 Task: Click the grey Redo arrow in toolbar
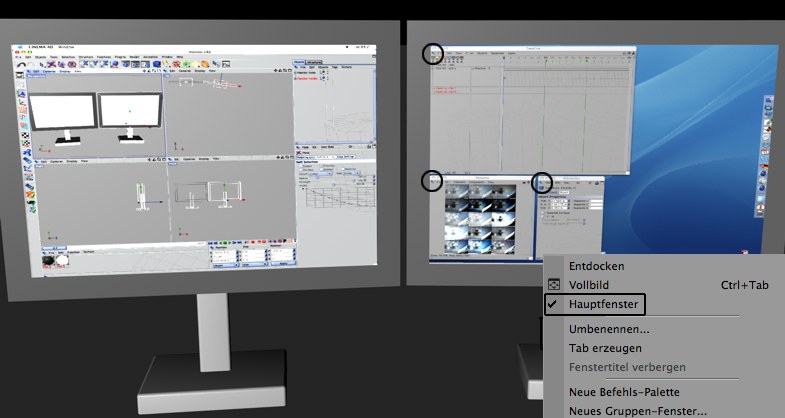click(31, 65)
